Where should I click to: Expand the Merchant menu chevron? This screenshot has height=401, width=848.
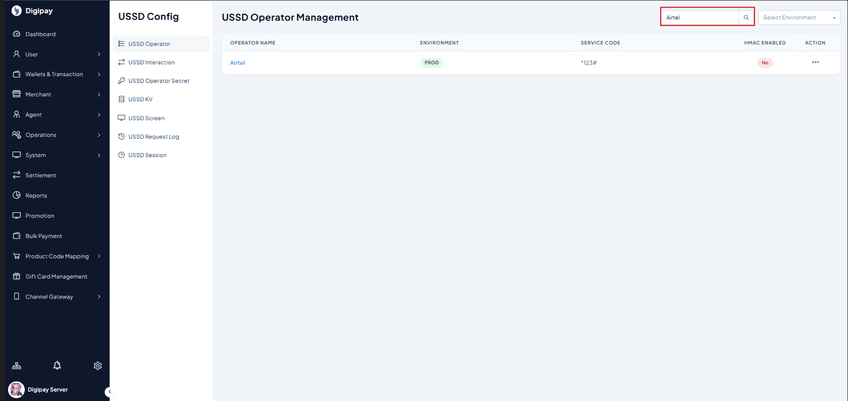tap(99, 95)
